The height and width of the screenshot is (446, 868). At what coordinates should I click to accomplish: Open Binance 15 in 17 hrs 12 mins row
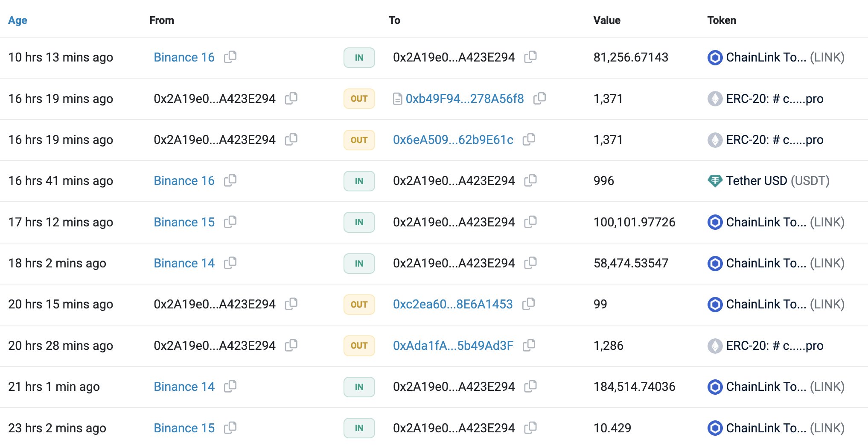(x=184, y=222)
